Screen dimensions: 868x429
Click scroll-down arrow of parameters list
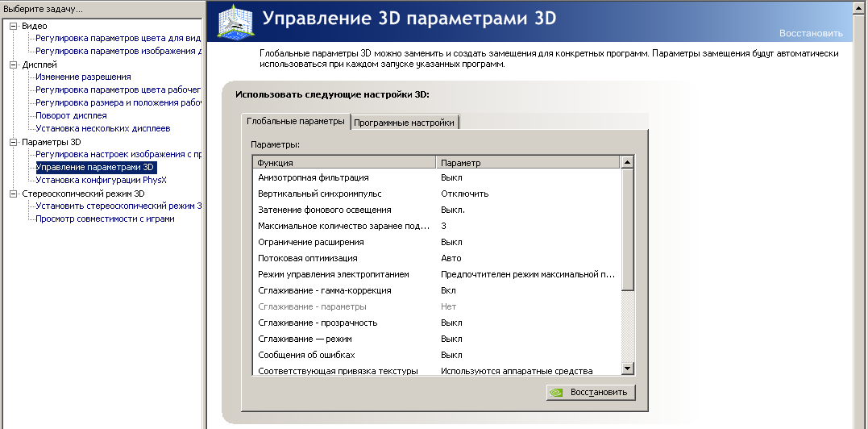pyautogui.click(x=627, y=368)
